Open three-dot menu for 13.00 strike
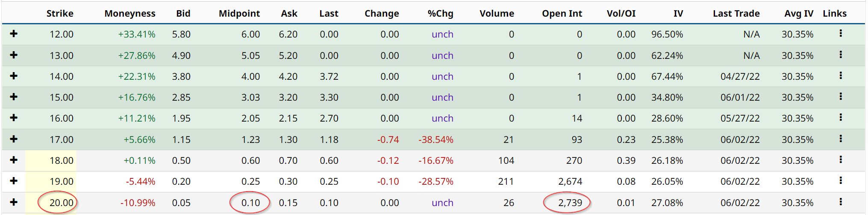 point(840,55)
